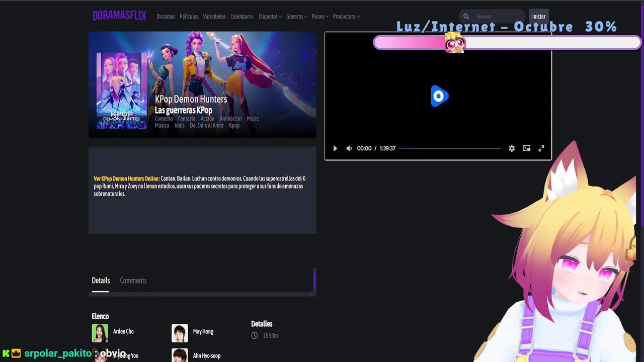The height and width of the screenshot is (362, 644).
Task: Enter fullscreen video mode
Action: click(541, 148)
